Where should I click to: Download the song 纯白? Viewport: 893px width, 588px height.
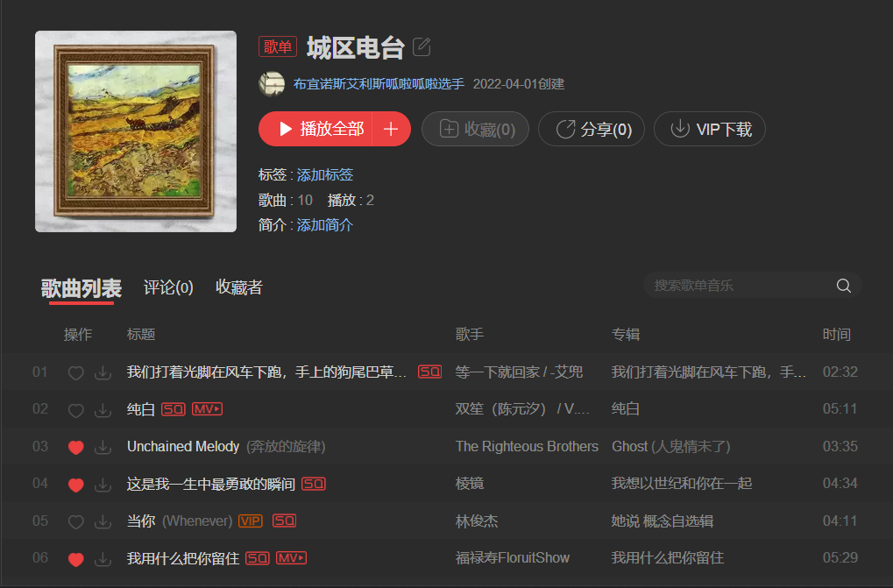tap(103, 410)
